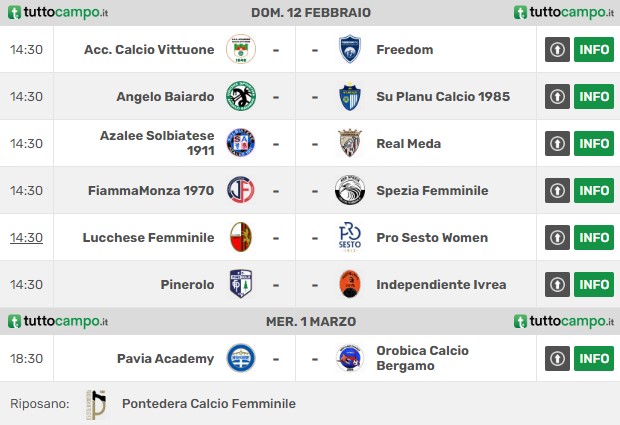Click the up-arrow icon for Pinerolo match
The width and height of the screenshot is (620, 425).
[x=557, y=284]
